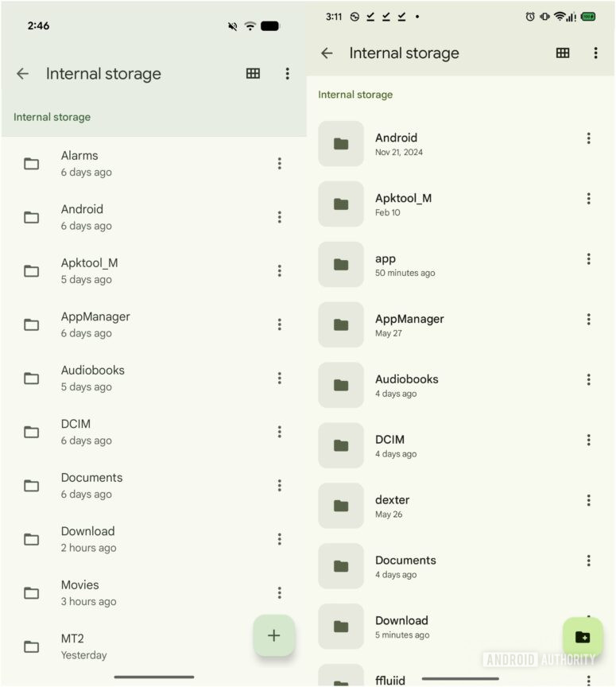This screenshot has width=616, height=687.
Task: Tap the back arrow on the left screen
Action: pos(22,73)
